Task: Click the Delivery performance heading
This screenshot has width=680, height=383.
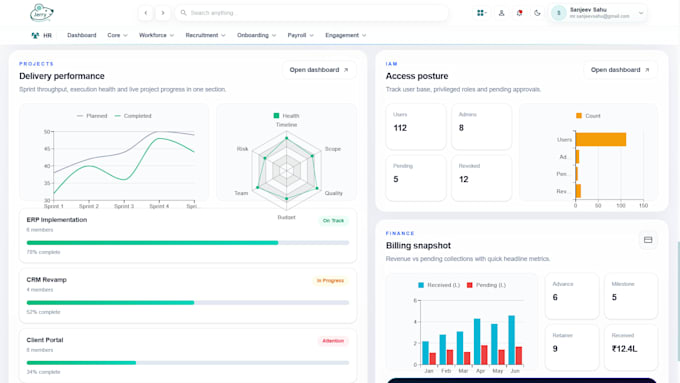Action: [x=62, y=76]
